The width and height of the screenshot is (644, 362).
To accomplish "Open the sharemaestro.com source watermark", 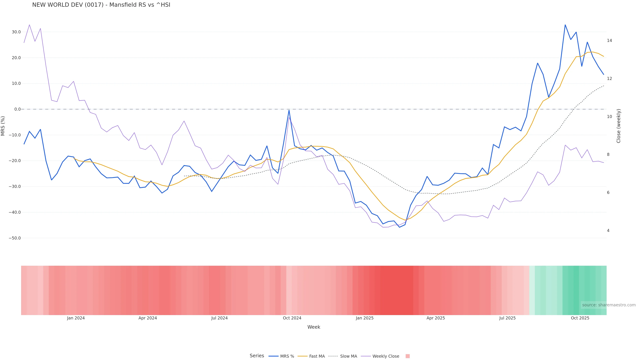I will click(609, 305).
